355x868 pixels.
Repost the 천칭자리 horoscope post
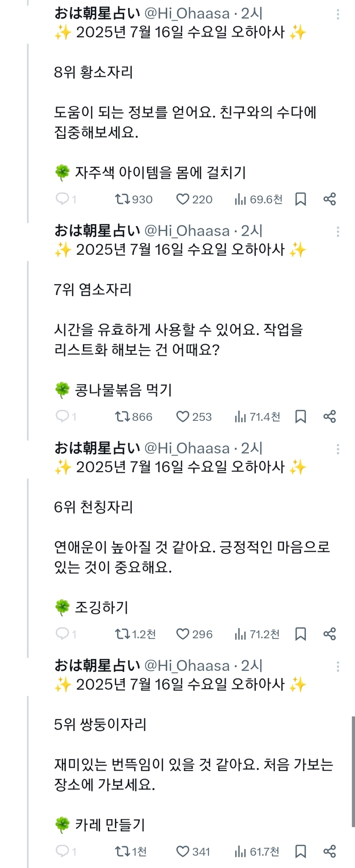(122, 634)
